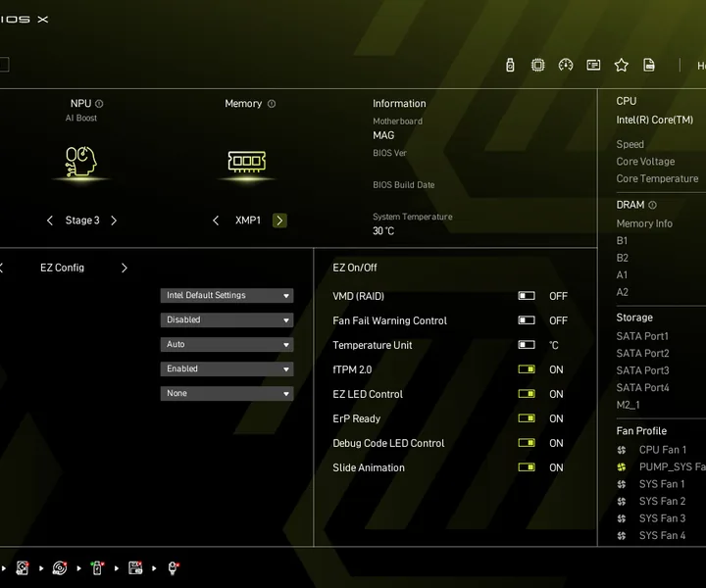Click the Core Temperature label
This screenshot has height=588, width=706.
(x=657, y=178)
